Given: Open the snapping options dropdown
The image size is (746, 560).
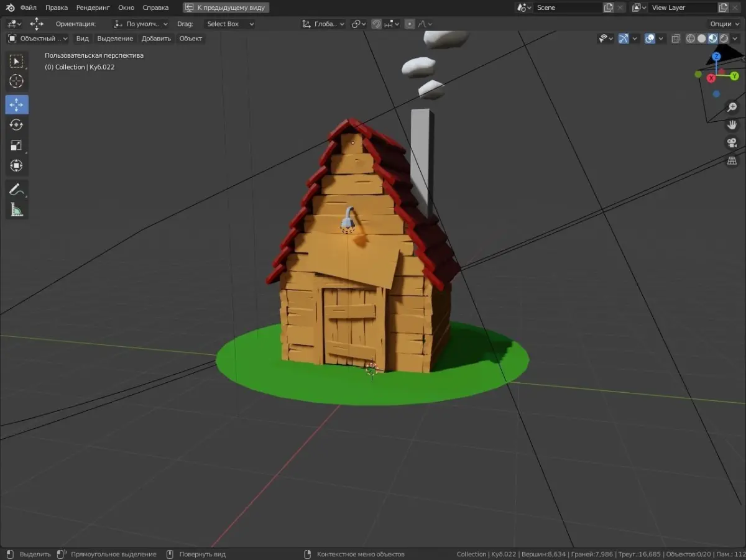Looking at the screenshot, I should click(x=391, y=24).
